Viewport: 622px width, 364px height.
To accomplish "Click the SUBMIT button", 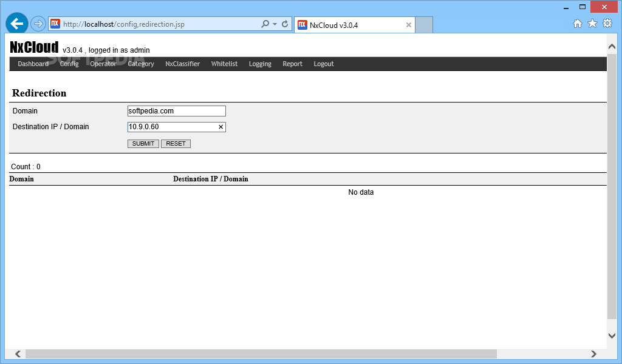I will click(x=143, y=143).
